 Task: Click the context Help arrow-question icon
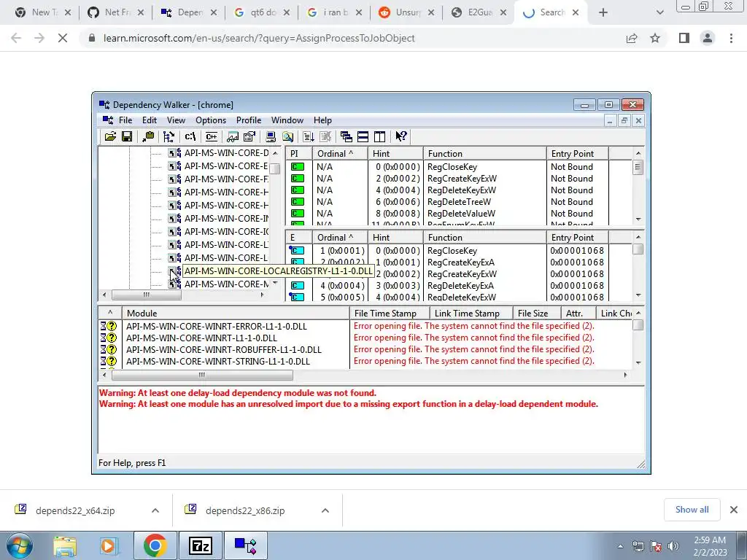(400, 136)
